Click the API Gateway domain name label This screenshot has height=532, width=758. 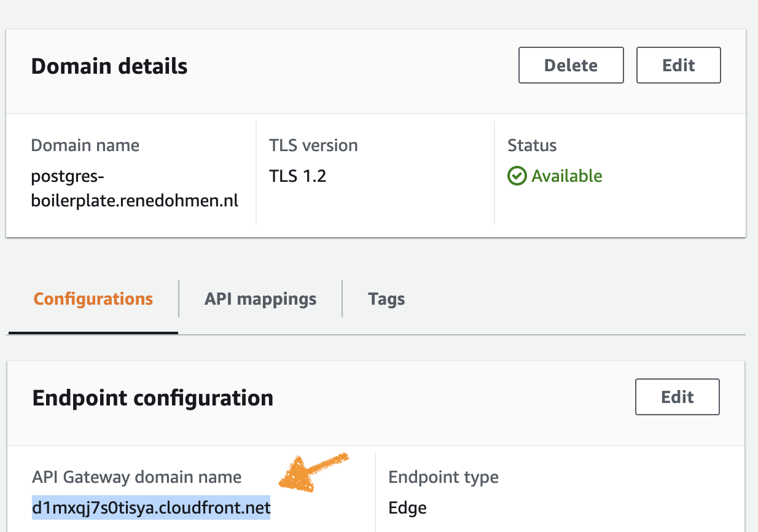pyautogui.click(x=136, y=477)
